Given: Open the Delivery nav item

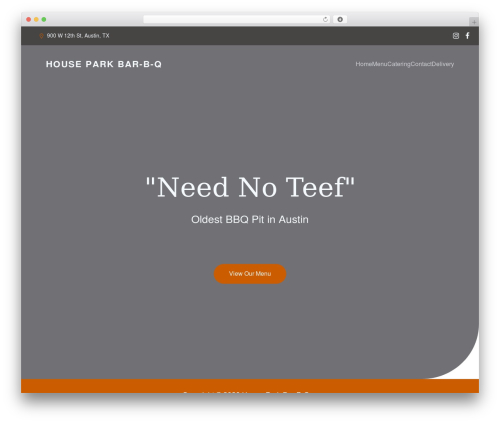Looking at the screenshot, I should click(443, 64).
